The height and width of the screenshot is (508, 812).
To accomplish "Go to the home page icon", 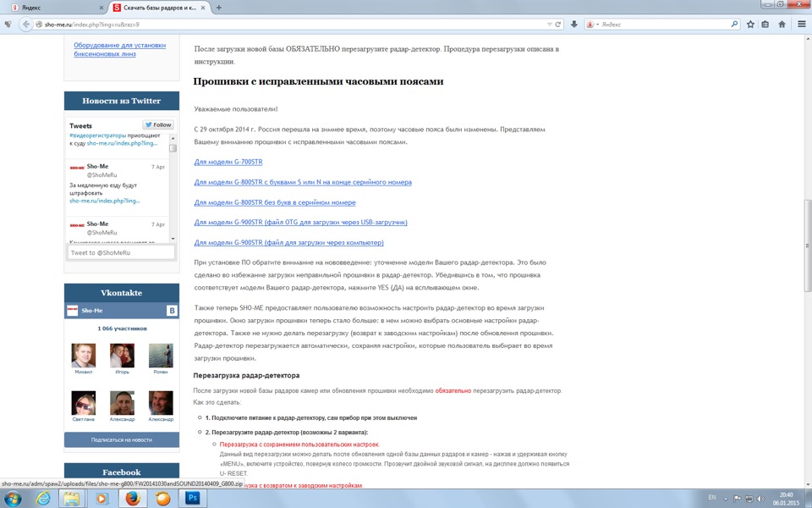I will pyautogui.click(x=782, y=24).
